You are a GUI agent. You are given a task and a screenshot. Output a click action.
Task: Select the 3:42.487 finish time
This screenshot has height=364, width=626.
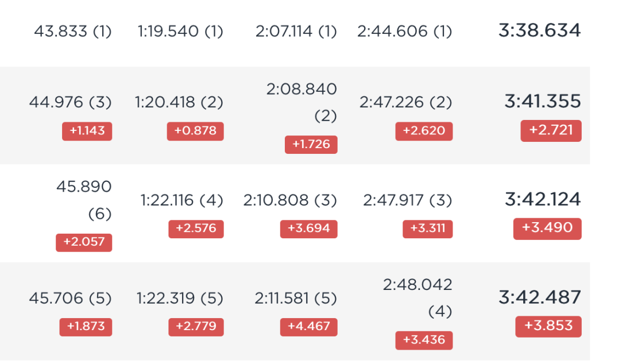[540, 297]
